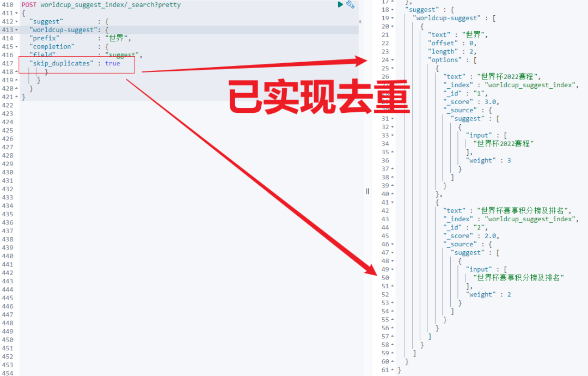Collapse the "suggest" block at editor line 412

coord(16,21)
